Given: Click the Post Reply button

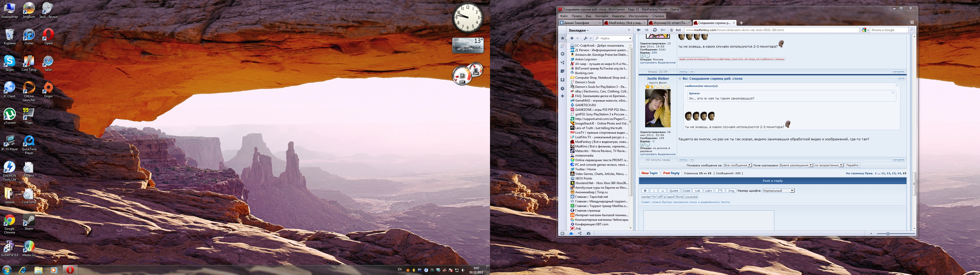Looking at the screenshot, I should [671, 173].
